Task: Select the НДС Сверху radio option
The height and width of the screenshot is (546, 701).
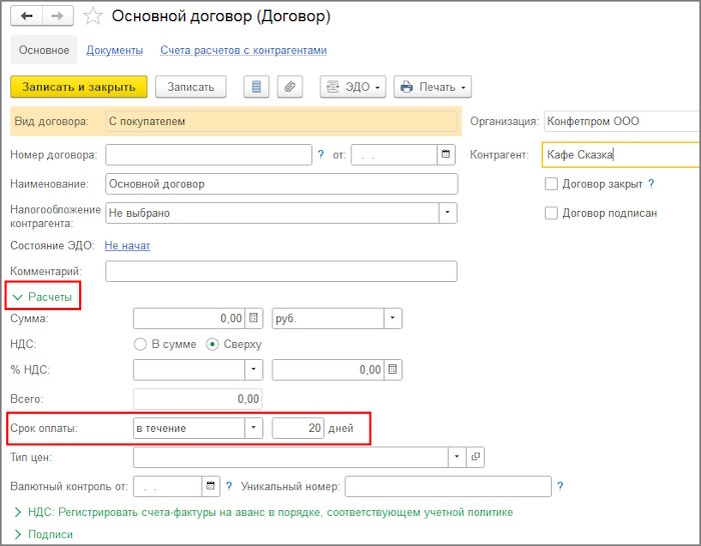Action: click(212, 344)
